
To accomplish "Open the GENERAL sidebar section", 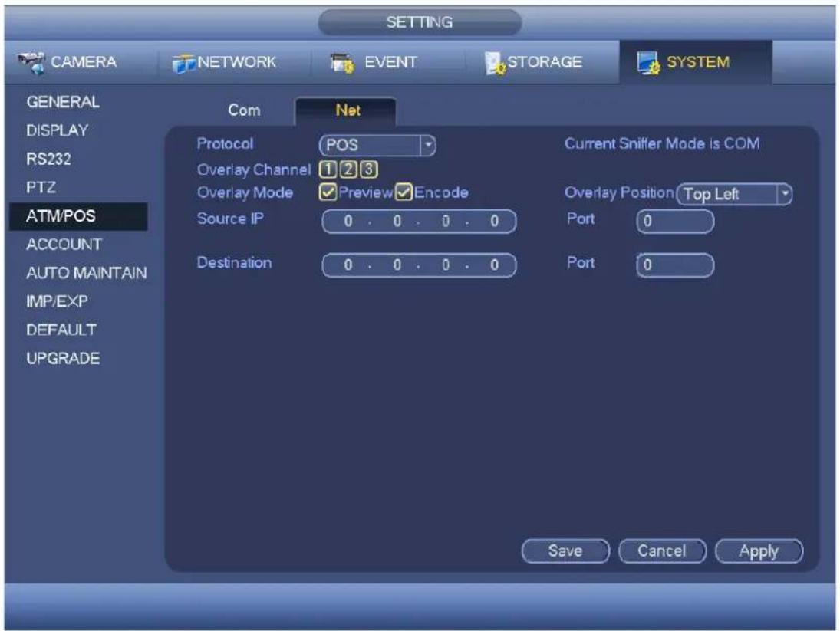I will click(x=63, y=102).
